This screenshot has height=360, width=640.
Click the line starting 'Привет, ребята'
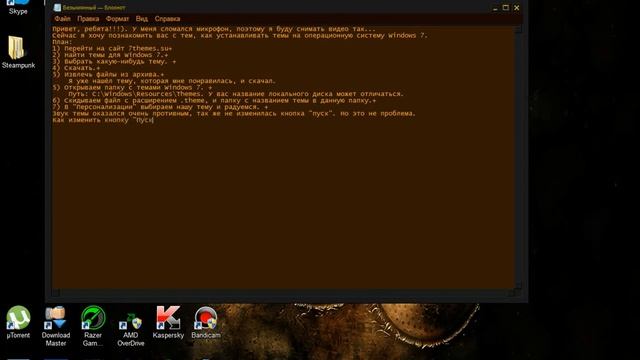pos(213,29)
